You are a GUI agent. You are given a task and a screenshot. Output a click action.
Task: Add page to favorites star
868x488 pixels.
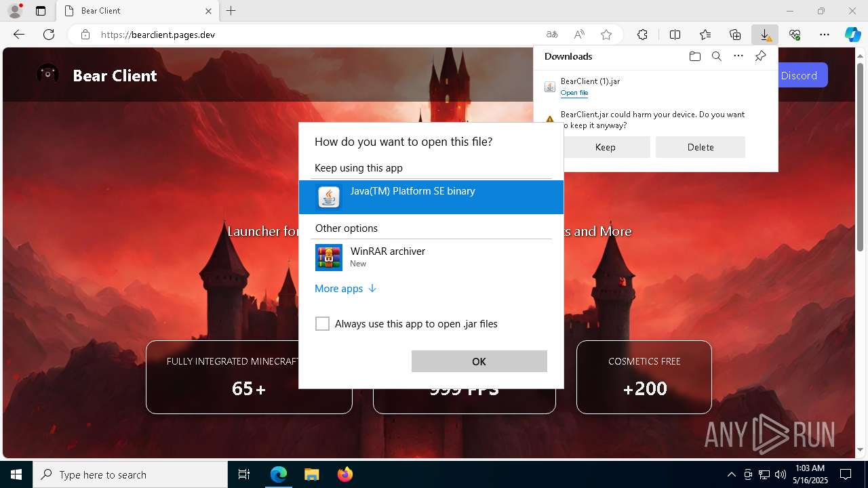tap(606, 35)
